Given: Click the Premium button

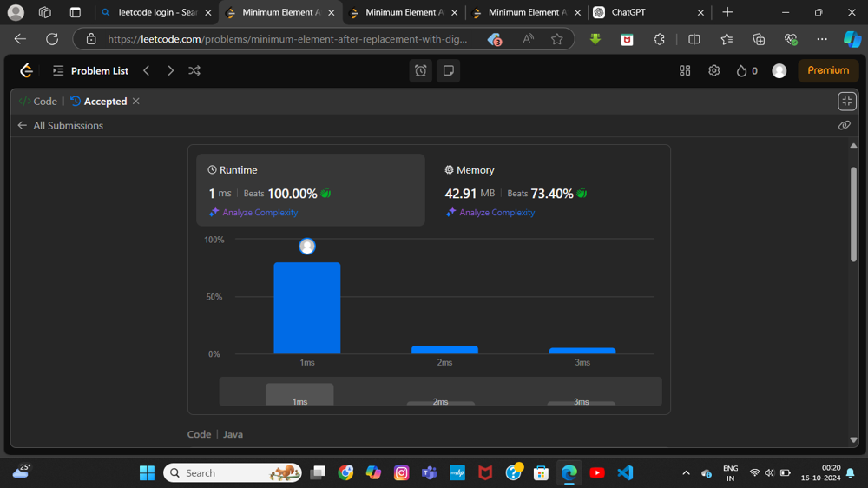Looking at the screenshot, I should click(x=828, y=70).
